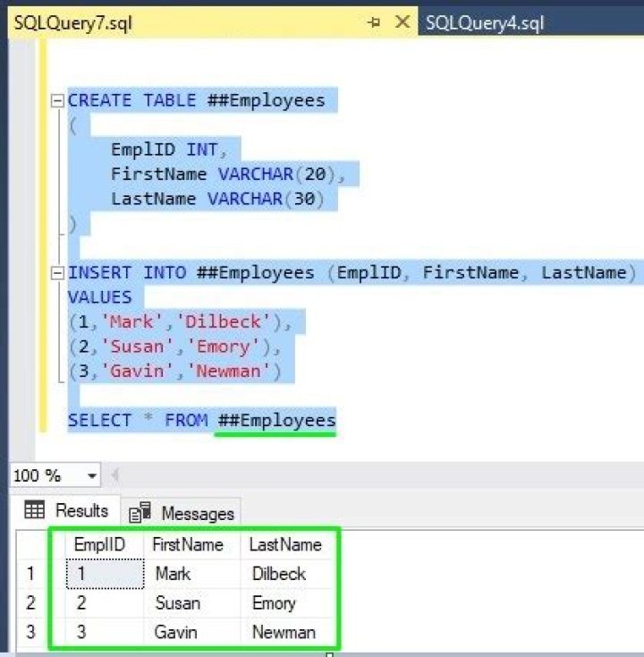This screenshot has width=644, height=657.
Task: Select the EmplID cell in row 1
Action: tap(106, 574)
